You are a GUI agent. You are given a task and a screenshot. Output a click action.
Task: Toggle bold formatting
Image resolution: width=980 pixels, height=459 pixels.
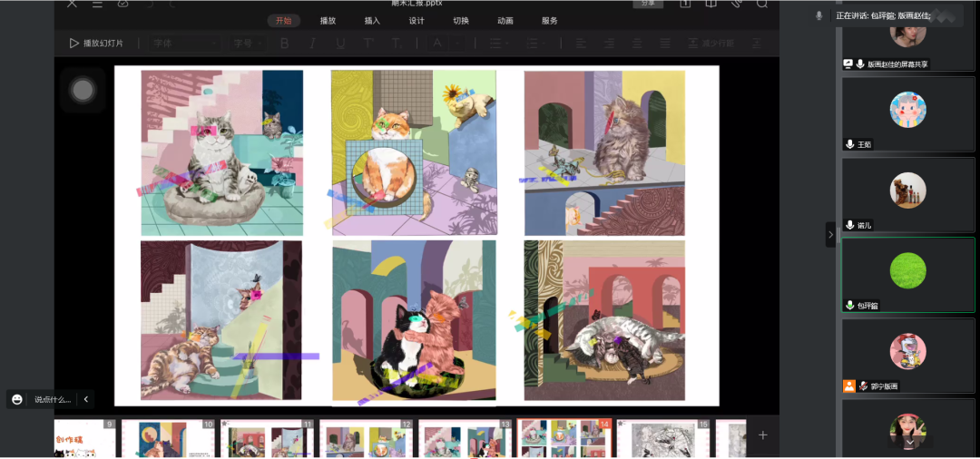point(284,44)
